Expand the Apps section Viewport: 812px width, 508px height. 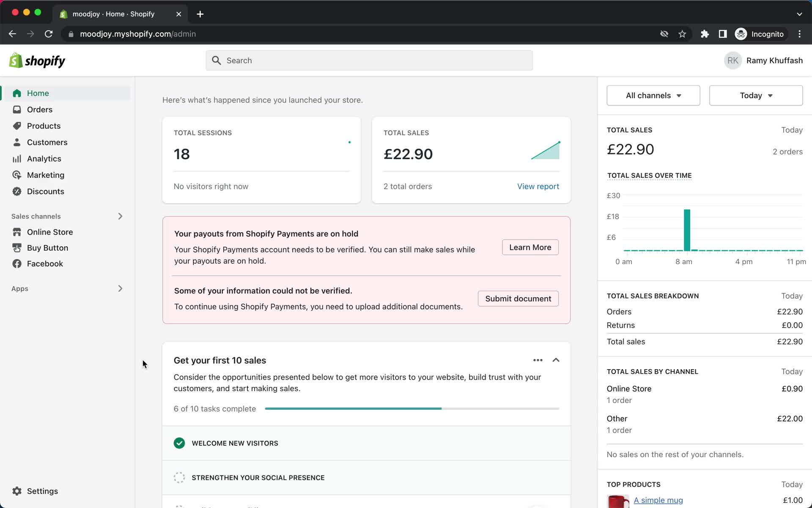[119, 288]
